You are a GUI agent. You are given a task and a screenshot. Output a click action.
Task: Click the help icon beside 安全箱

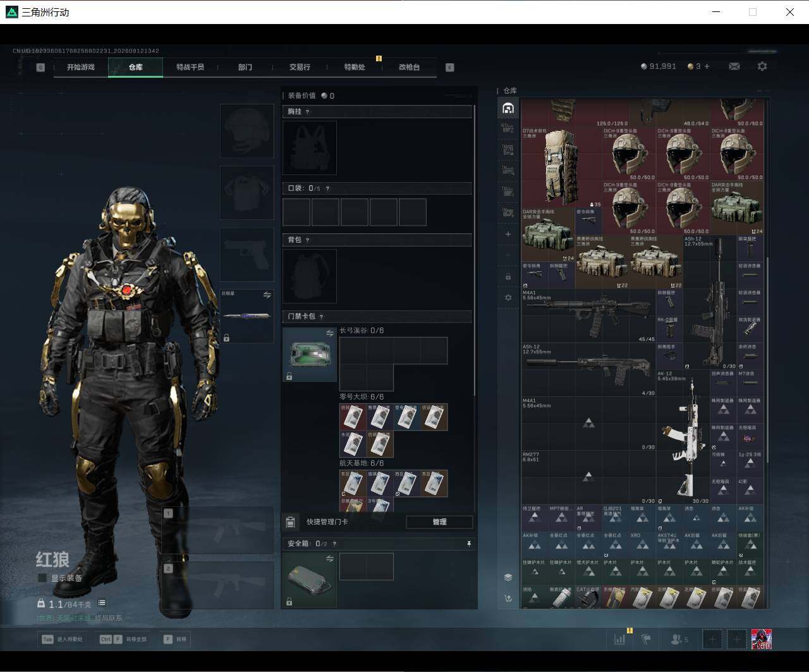tap(334, 544)
